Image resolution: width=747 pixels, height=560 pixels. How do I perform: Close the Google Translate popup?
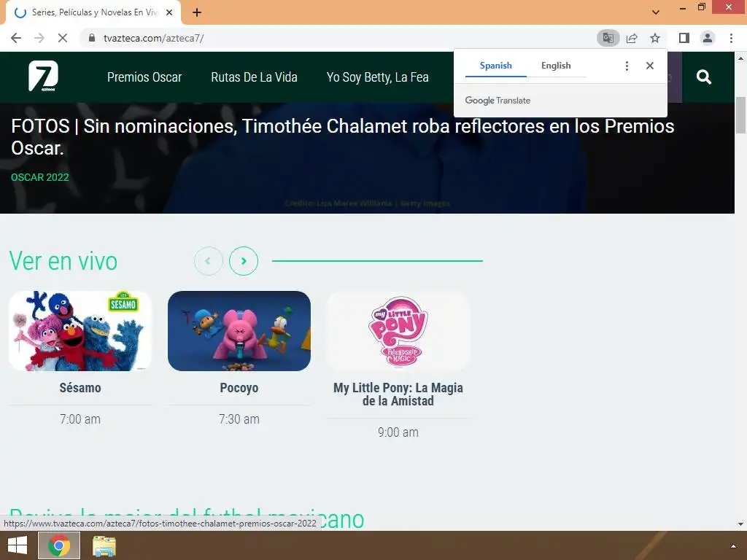[650, 66]
